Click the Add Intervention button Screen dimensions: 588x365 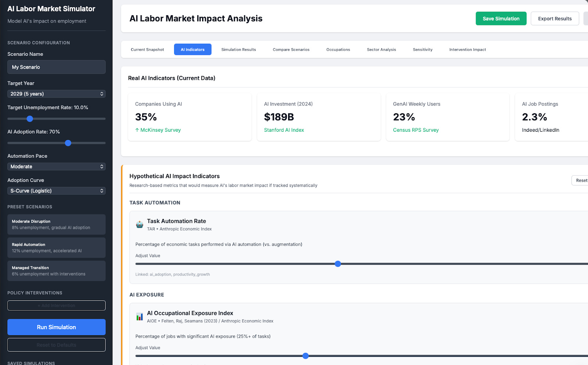click(56, 305)
